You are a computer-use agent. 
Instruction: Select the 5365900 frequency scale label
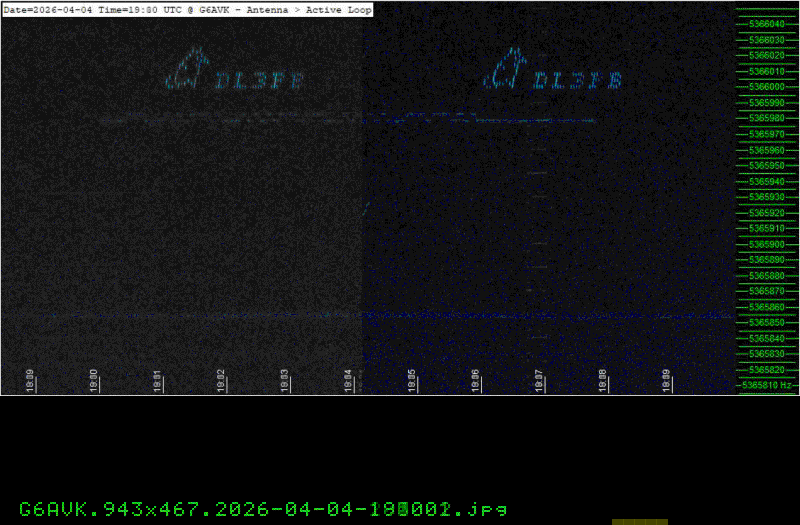point(766,244)
